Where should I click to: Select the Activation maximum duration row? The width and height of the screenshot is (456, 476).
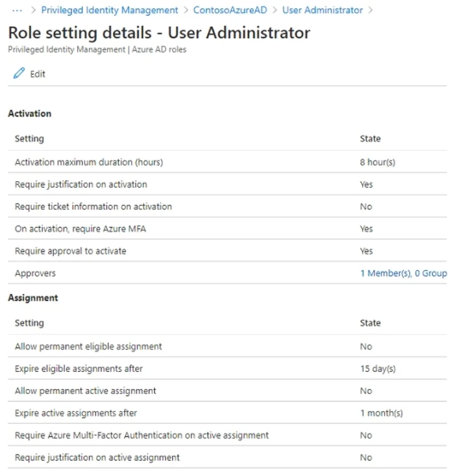pyautogui.click(x=227, y=162)
